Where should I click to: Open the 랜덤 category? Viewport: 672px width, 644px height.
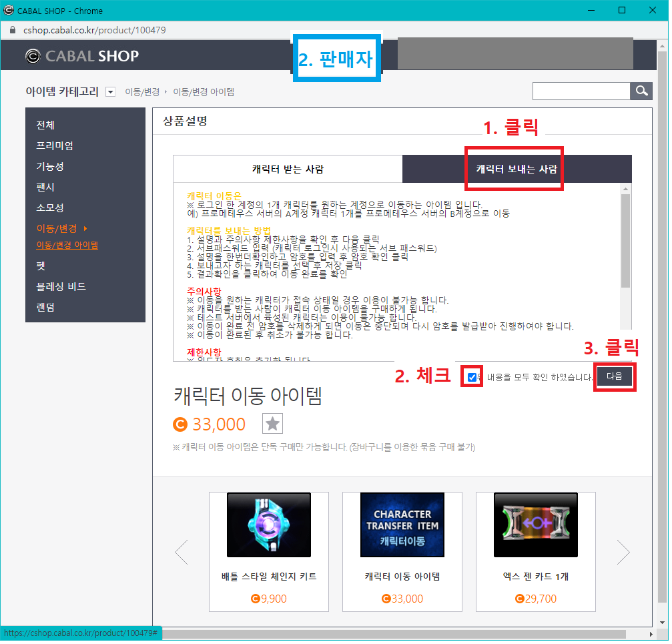coord(45,308)
